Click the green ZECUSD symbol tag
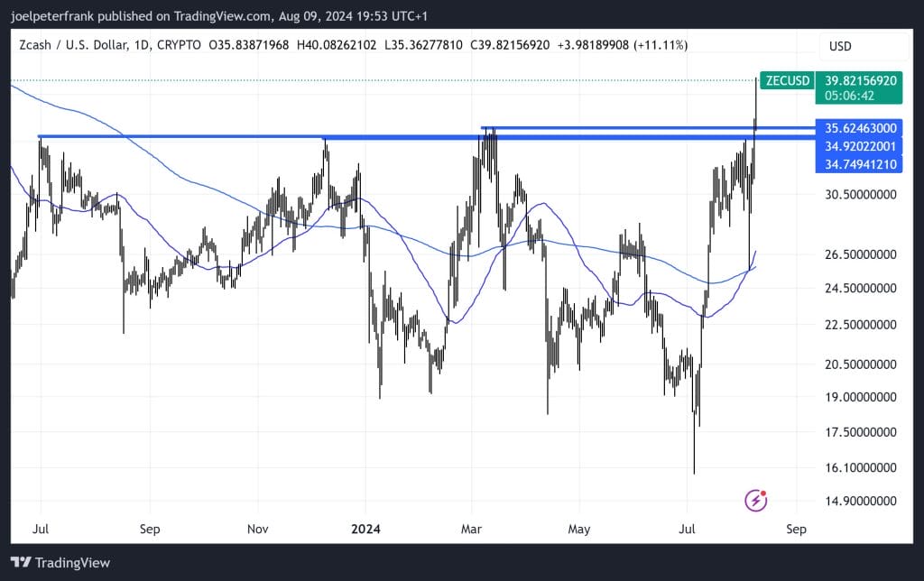This screenshot has height=581, width=924. [x=787, y=80]
